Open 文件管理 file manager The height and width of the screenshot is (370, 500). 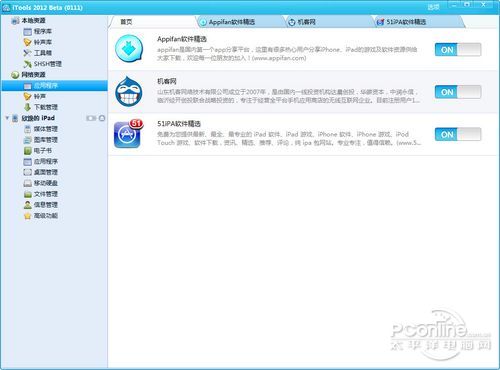pyautogui.click(x=41, y=194)
